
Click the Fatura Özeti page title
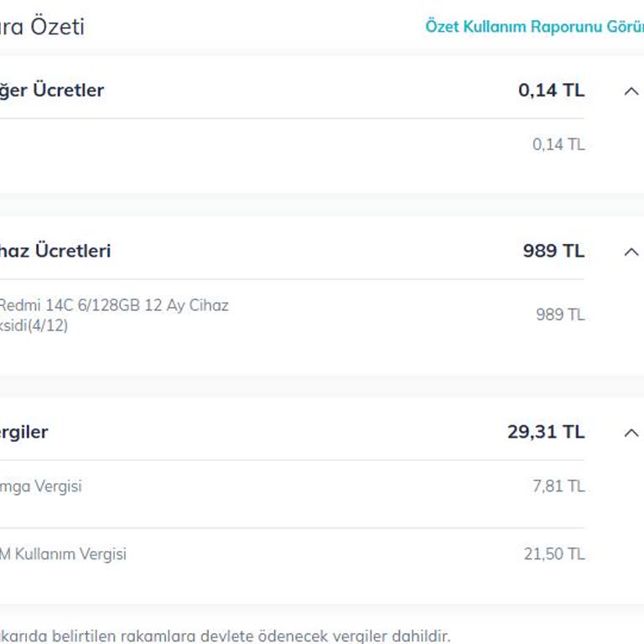pos(42,27)
